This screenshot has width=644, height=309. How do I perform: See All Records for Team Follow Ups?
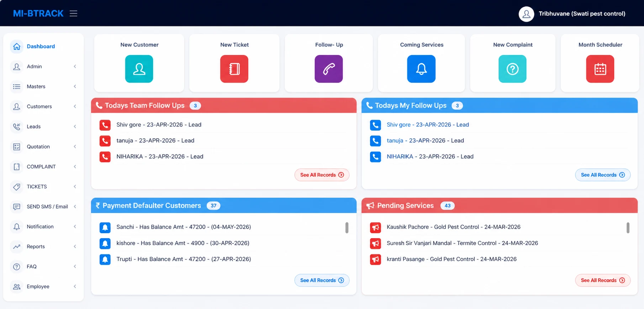point(322,175)
